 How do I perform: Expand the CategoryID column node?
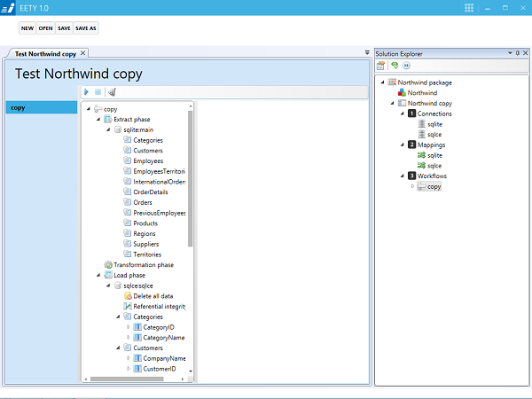point(129,327)
